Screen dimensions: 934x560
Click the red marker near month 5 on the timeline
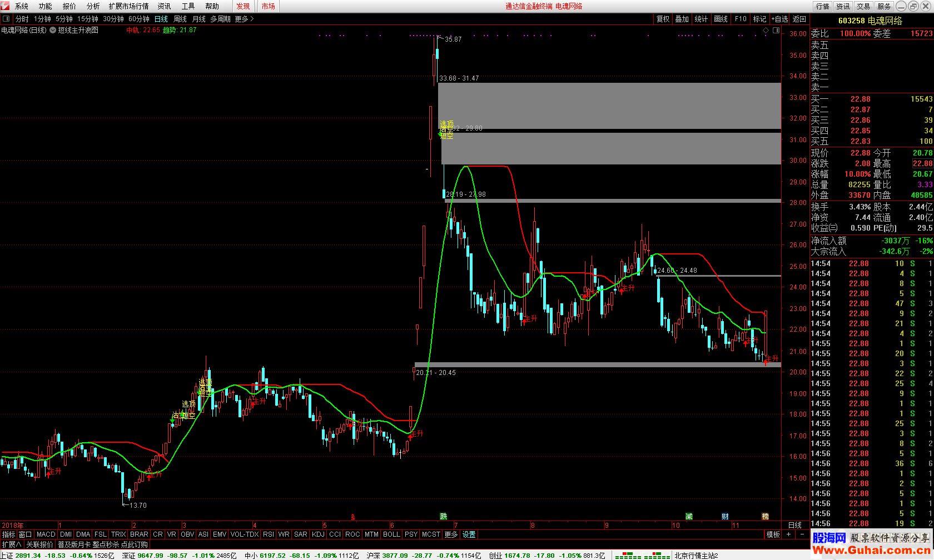coord(352,517)
